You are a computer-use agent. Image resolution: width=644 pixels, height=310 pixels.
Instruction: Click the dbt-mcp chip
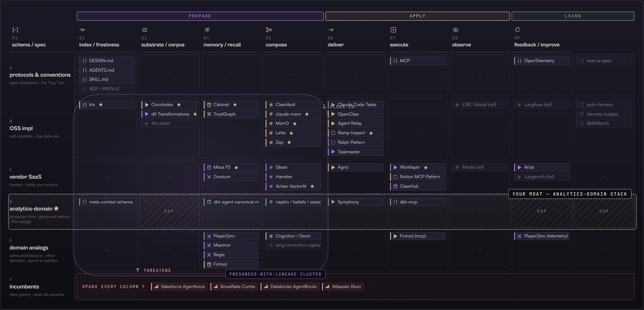point(418,202)
